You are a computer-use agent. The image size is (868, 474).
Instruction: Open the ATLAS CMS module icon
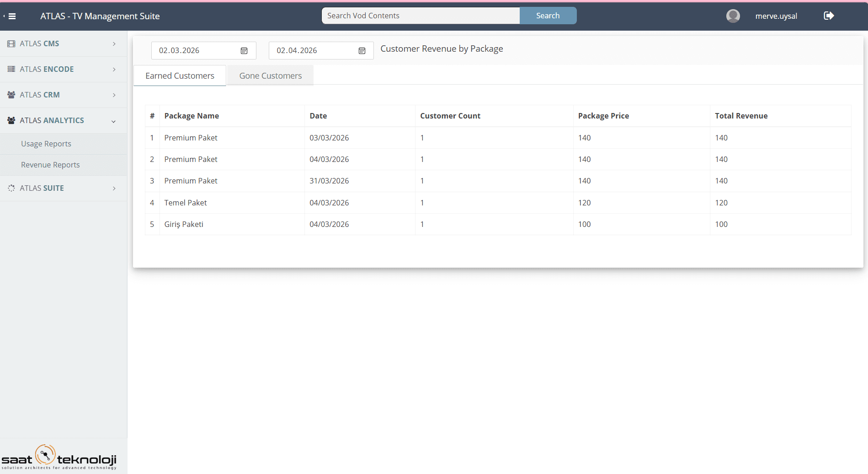click(x=11, y=43)
